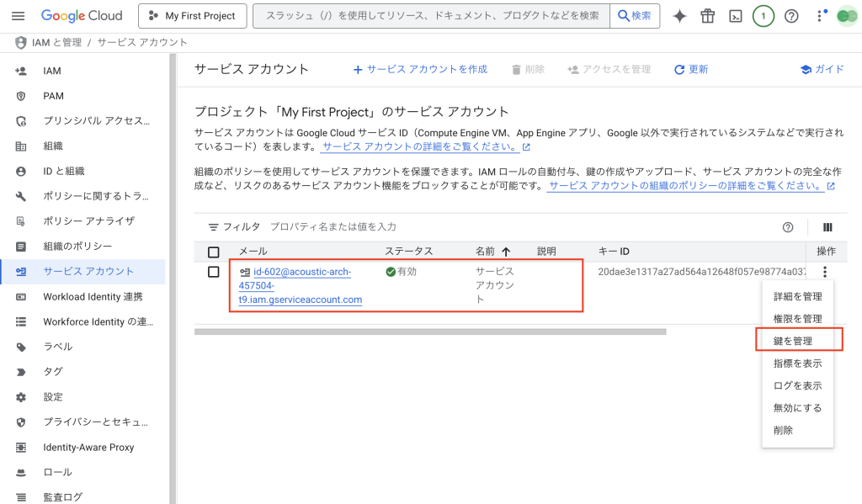Viewport: 862px width, 504px height.
Task: Select サービス アカウント sidebar item
Action: [x=83, y=272]
